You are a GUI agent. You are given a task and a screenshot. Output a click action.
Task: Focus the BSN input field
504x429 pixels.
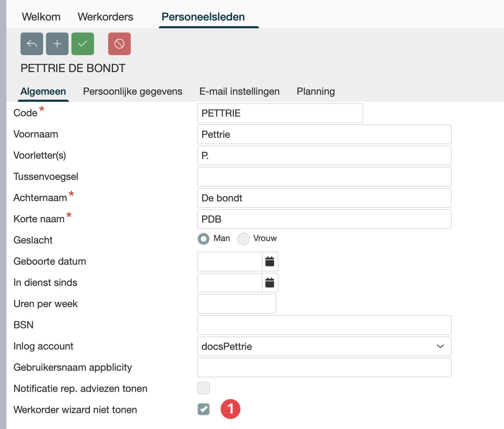[x=324, y=325]
